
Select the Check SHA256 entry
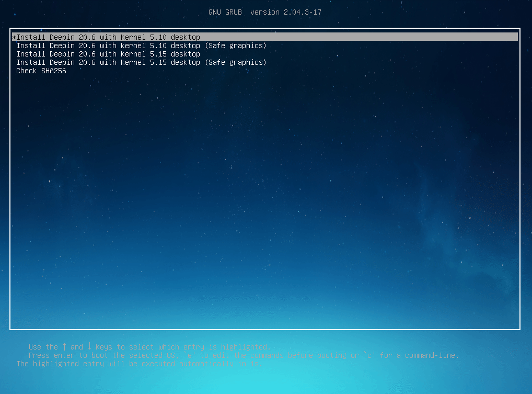(41, 71)
